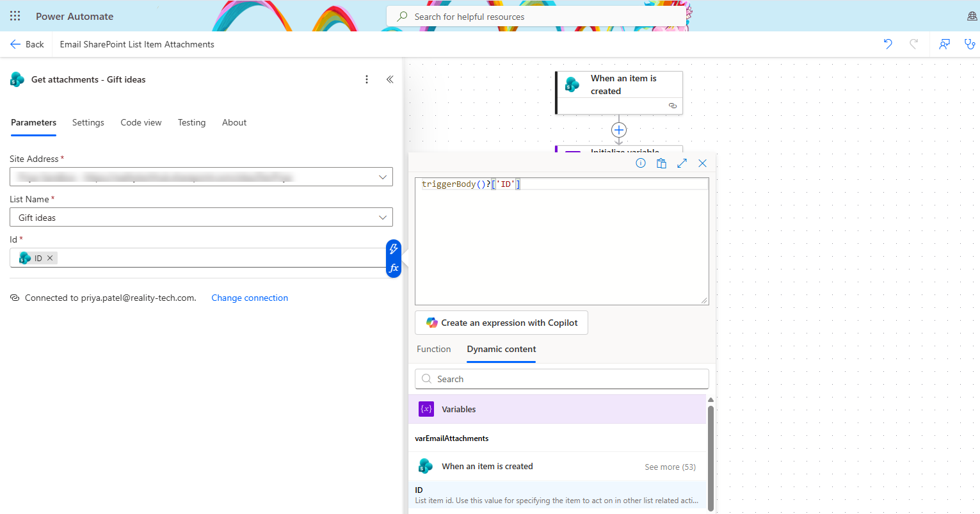Image resolution: width=980 pixels, height=514 pixels.
Task: Click Create an expression with Copilot
Action: pos(501,323)
